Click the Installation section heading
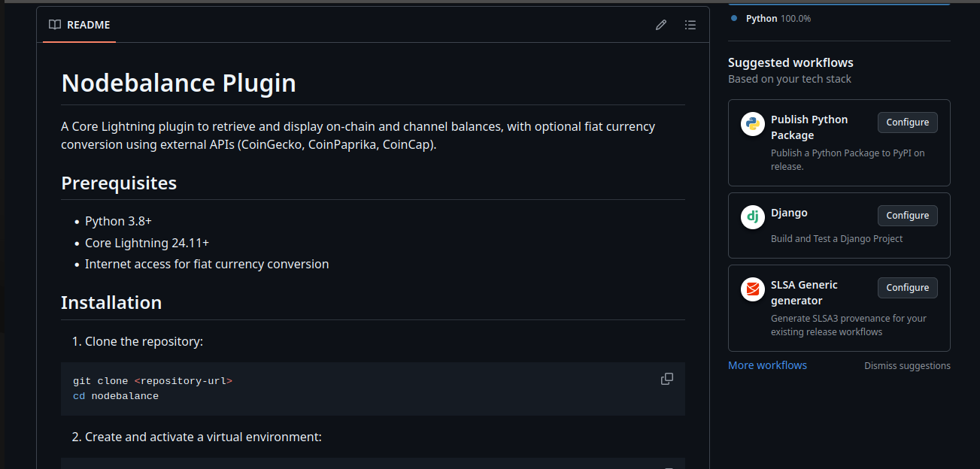Screen dimensions: 980x469 (111, 302)
